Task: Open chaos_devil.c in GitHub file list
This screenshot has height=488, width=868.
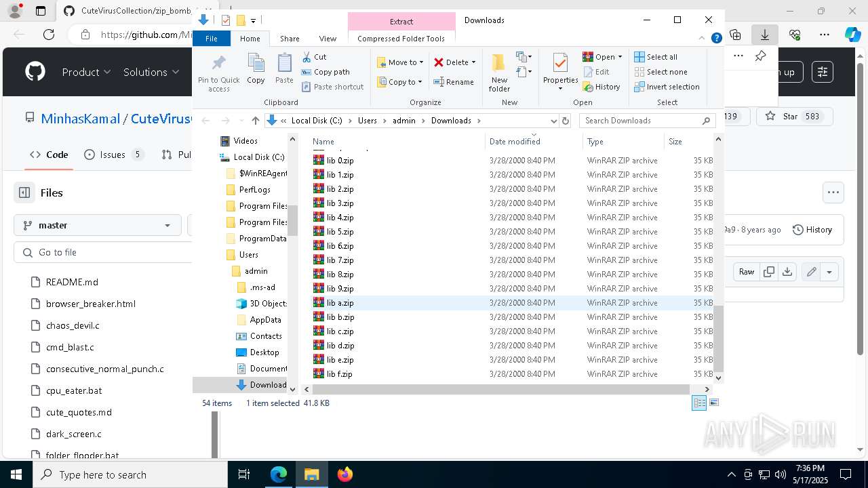Action: (x=73, y=325)
